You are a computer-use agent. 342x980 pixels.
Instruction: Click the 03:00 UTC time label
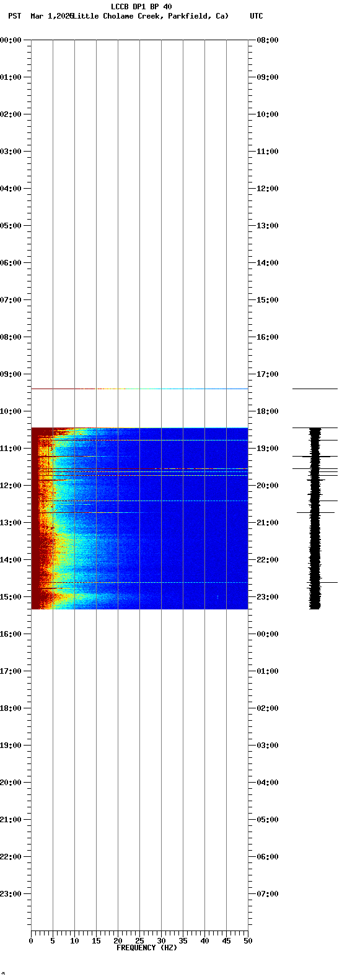tap(268, 746)
